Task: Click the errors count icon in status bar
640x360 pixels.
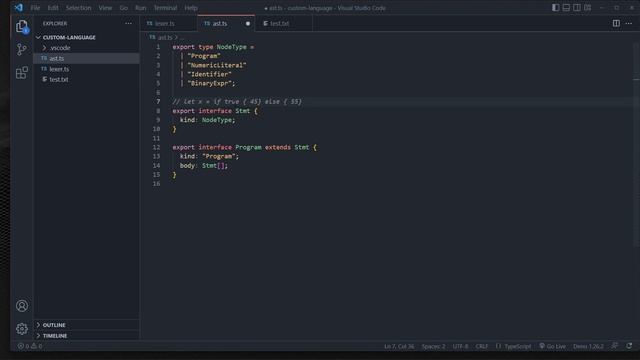Action: point(20,346)
